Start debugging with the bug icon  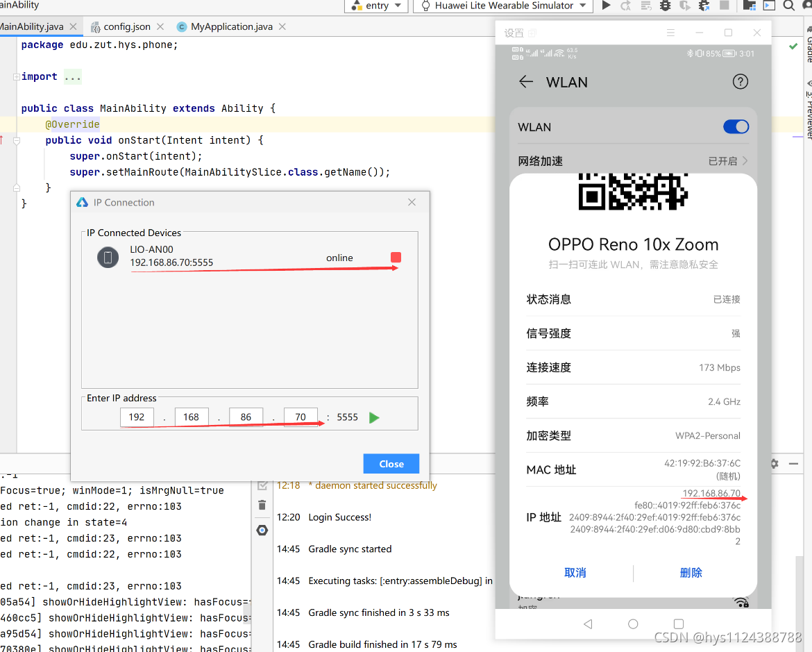666,6
